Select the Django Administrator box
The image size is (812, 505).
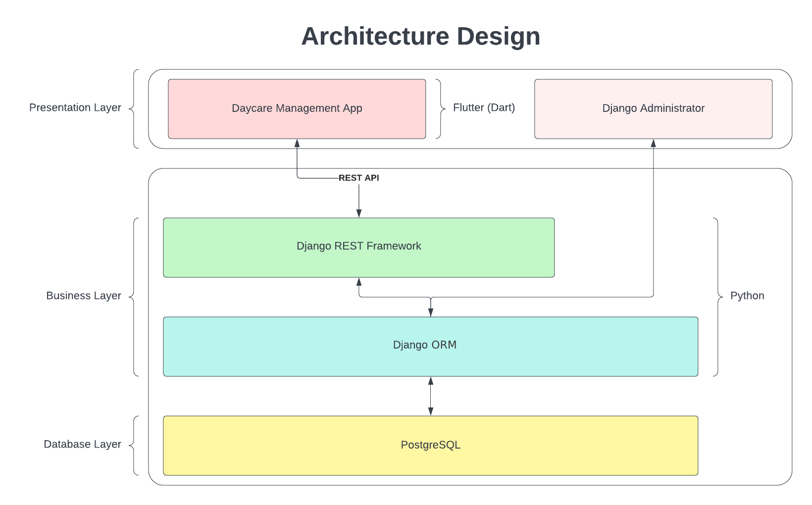(x=654, y=109)
